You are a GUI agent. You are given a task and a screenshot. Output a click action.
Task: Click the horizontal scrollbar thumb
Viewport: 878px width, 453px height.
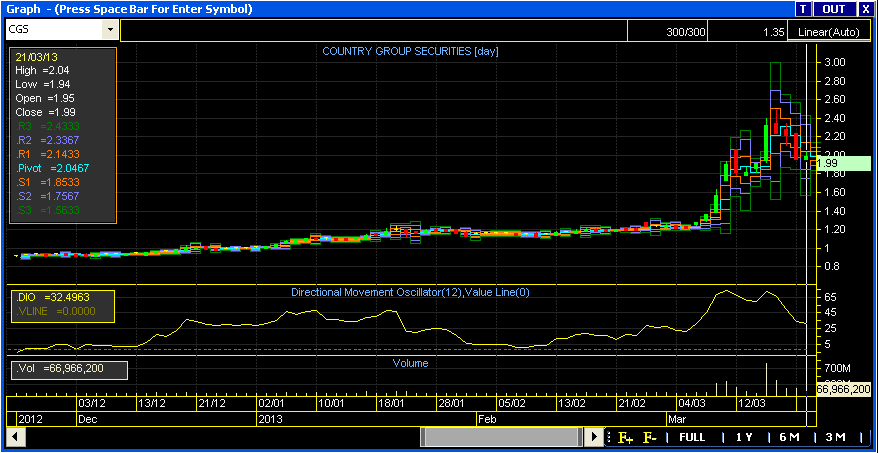[502, 436]
